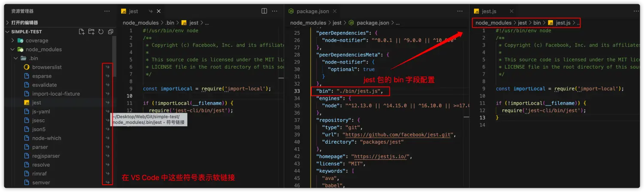Click the JS icon on the jest tab
Image resolution: width=644 pixels, height=192 pixels.
tap(124, 11)
